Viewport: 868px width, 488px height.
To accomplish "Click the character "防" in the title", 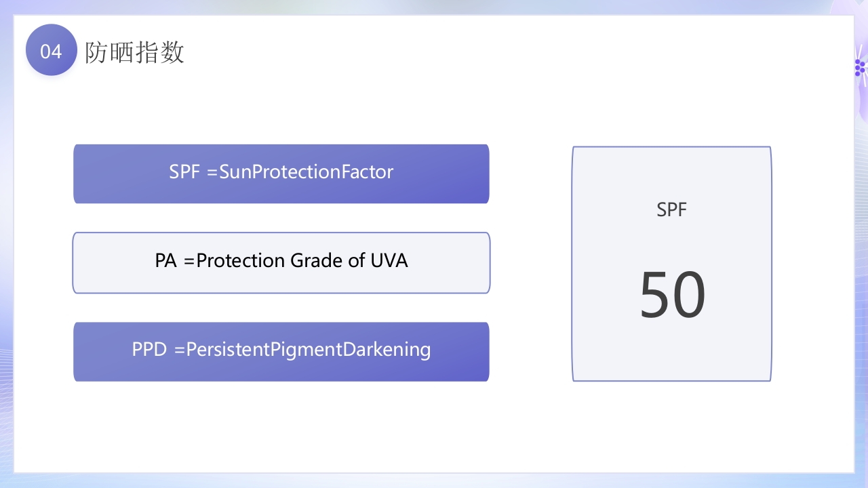I will click(x=97, y=52).
